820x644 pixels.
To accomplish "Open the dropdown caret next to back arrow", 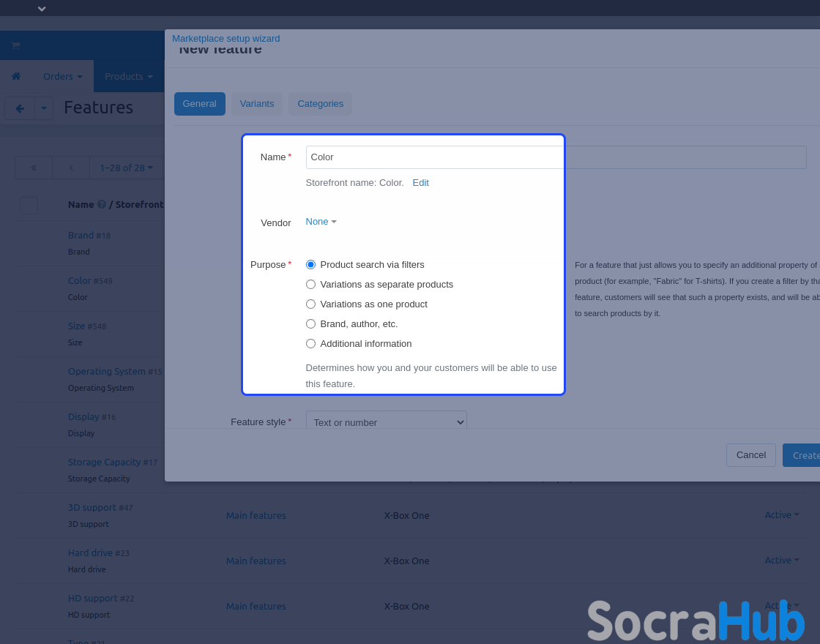I will 44,108.
